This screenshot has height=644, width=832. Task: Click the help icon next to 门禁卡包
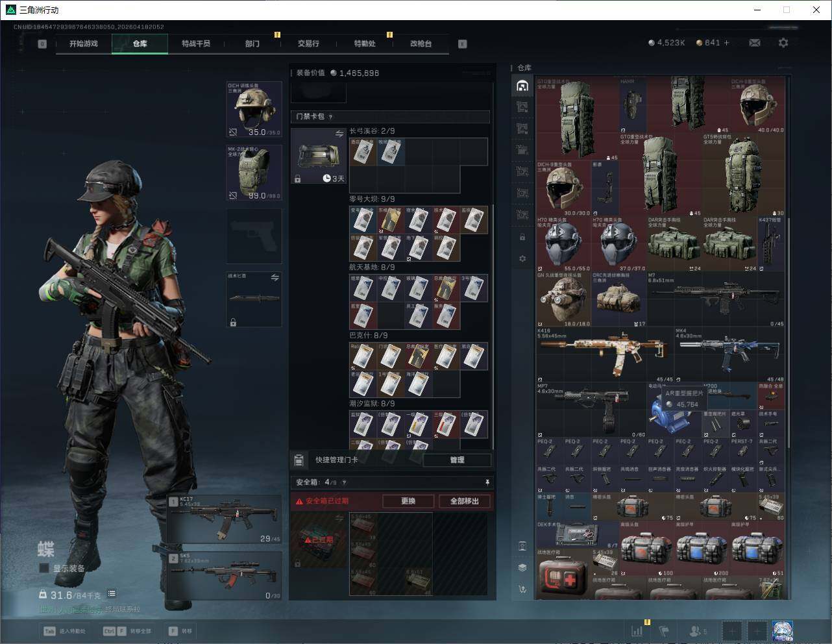point(331,117)
